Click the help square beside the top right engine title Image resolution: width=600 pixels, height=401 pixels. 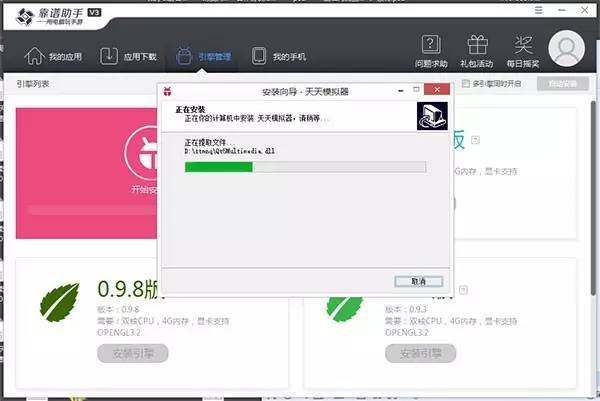coord(475,140)
